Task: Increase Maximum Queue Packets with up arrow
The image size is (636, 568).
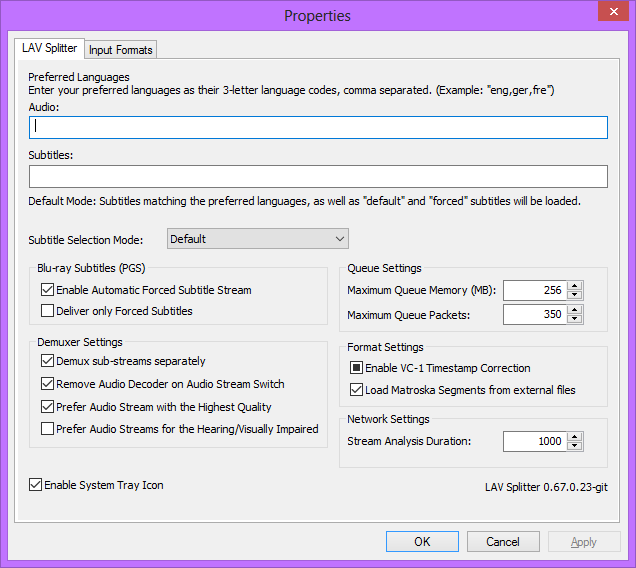Action: pos(574,310)
